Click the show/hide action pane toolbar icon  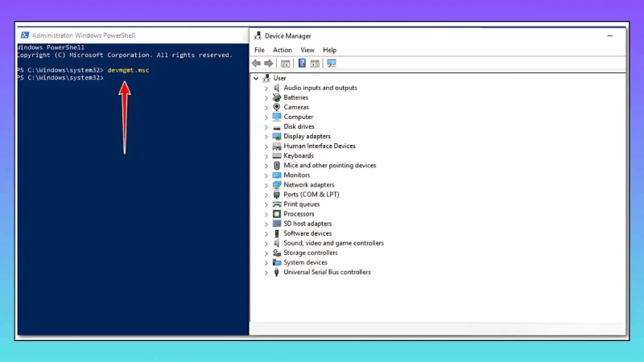click(x=315, y=63)
